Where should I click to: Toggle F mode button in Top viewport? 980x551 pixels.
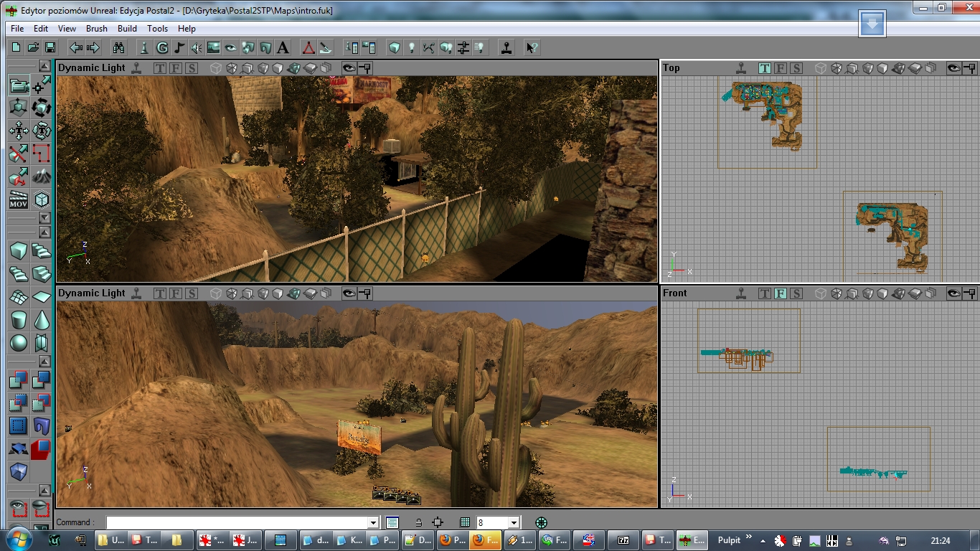click(780, 68)
